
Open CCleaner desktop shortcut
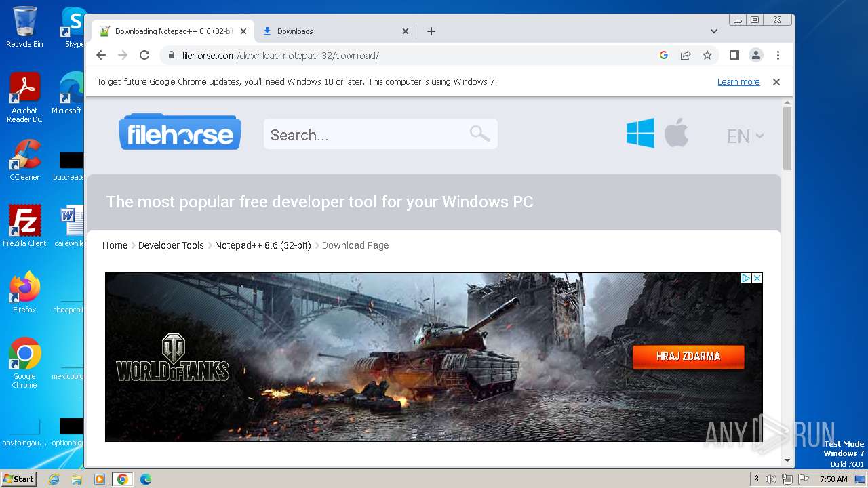[24, 160]
